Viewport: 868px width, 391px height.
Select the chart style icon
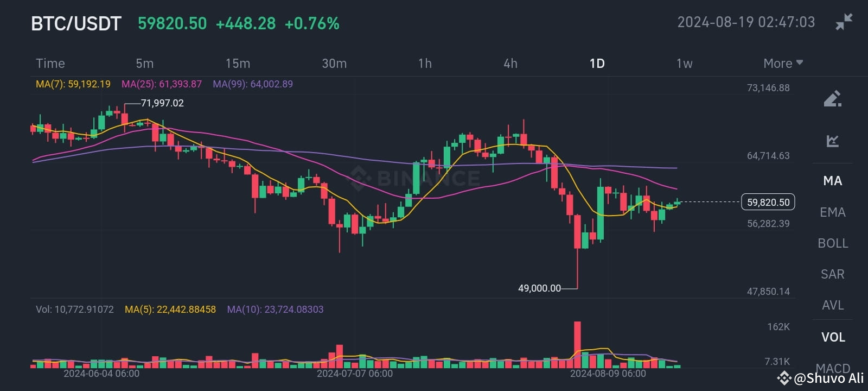(x=833, y=140)
